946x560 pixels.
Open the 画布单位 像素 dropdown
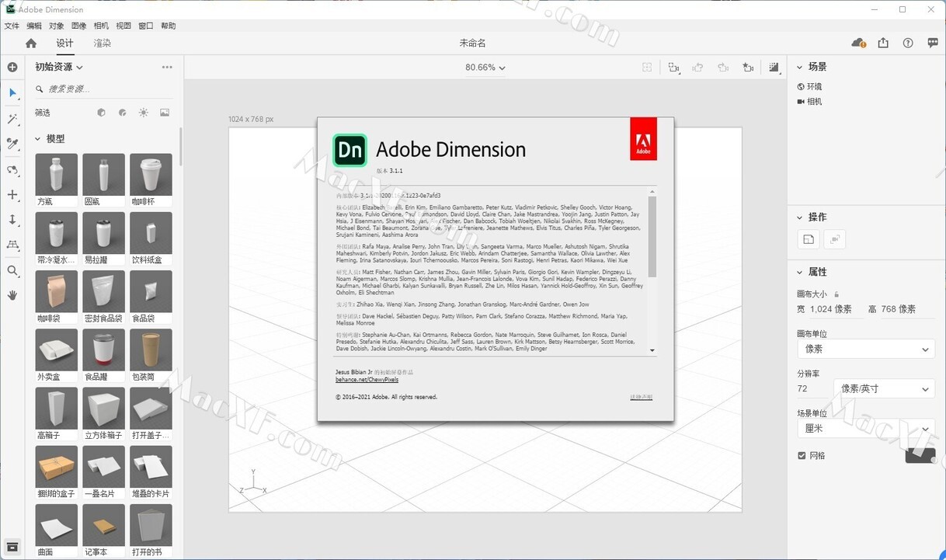(867, 350)
